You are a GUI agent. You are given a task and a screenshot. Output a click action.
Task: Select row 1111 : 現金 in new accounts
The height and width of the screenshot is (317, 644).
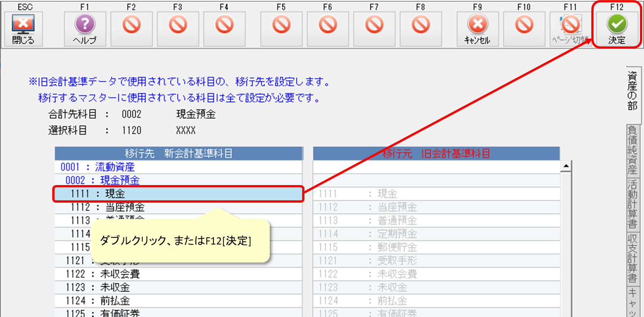(178, 194)
